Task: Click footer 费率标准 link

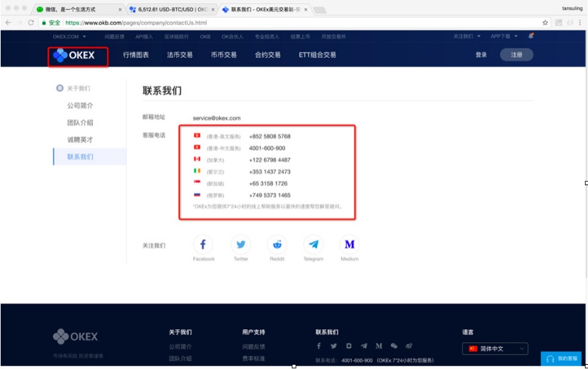Action: click(x=253, y=358)
